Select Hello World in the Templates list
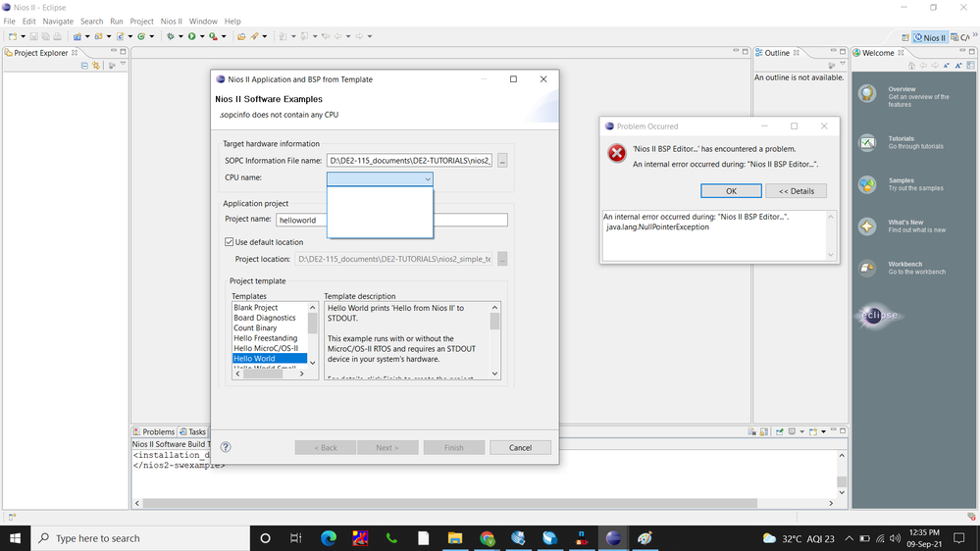980x551 pixels. tap(255, 359)
